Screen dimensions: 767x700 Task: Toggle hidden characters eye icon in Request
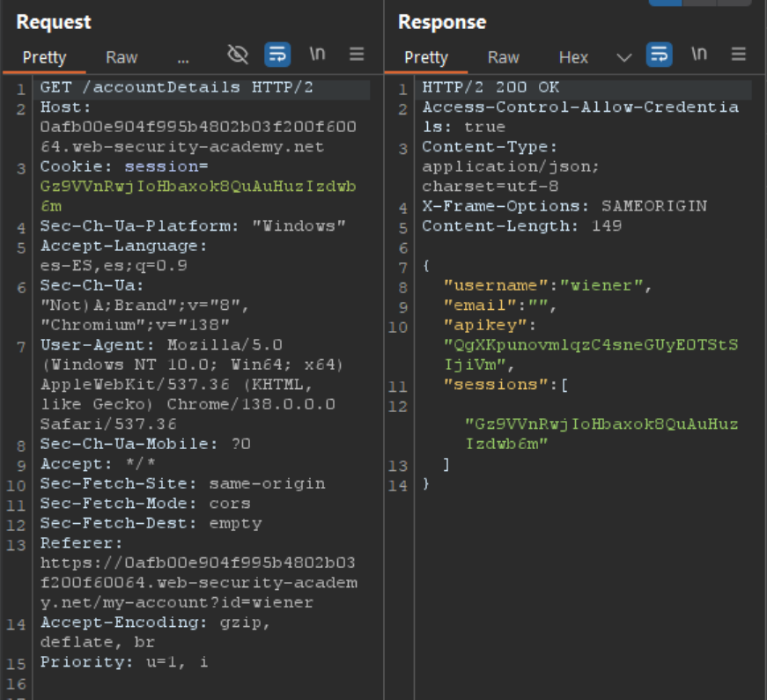(238, 55)
